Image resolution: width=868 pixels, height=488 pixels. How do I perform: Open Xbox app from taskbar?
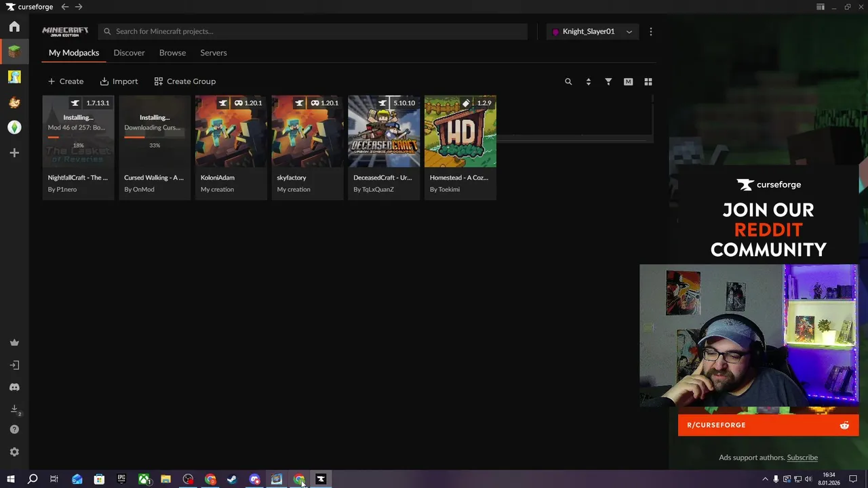[x=144, y=479]
